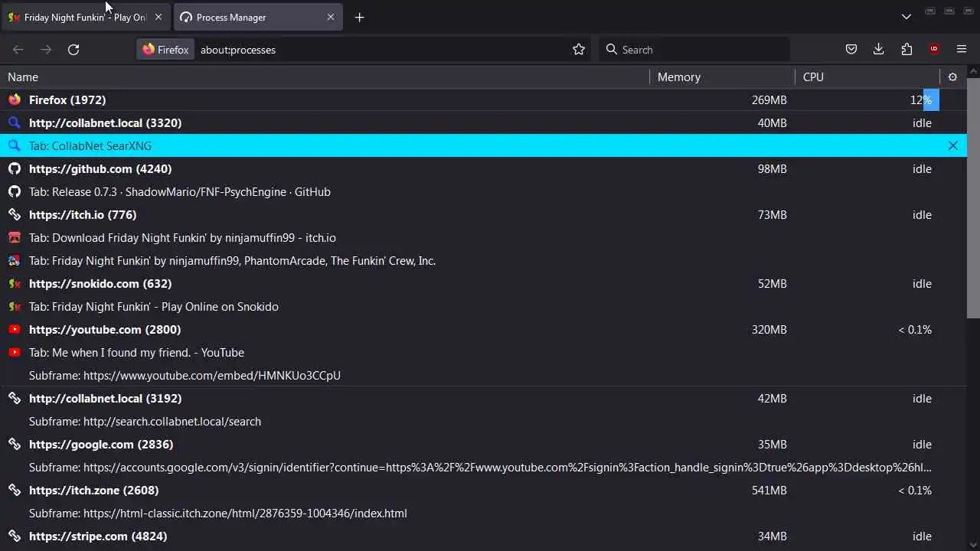
Task: Select Download Friday Night Funkin' itch.io tab row
Action: pyautogui.click(x=483, y=237)
